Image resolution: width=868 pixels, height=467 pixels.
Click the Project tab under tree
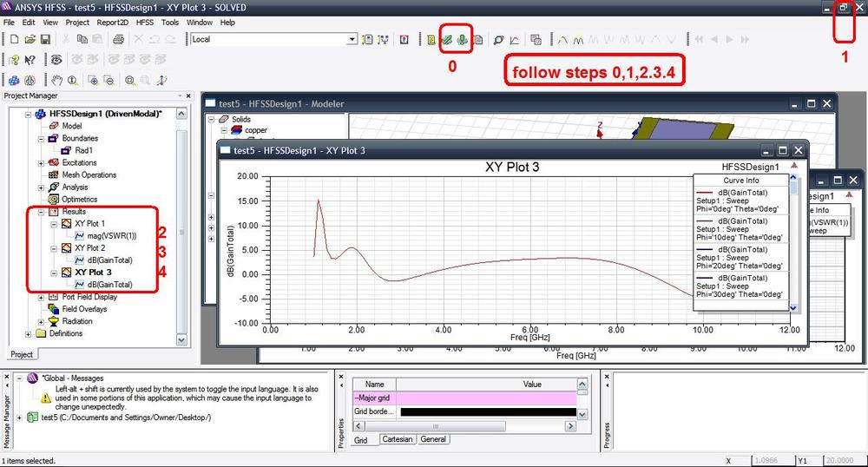(x=22, y=354)
